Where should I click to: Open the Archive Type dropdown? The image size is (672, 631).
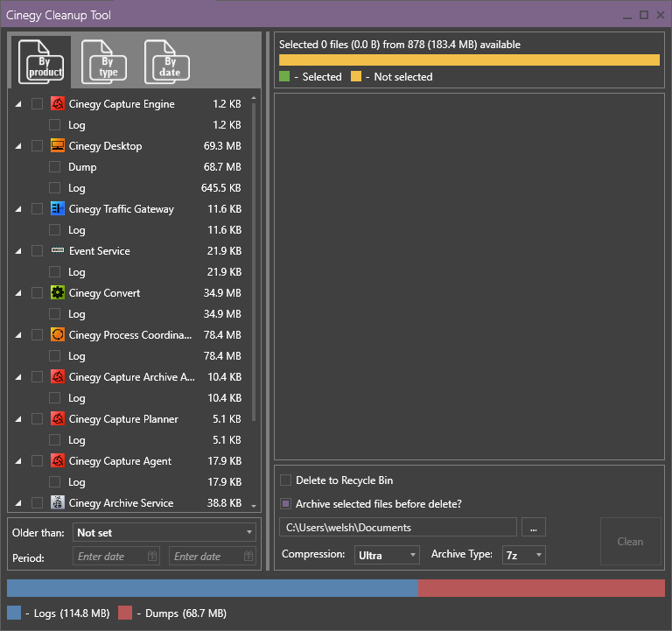pyautogui.click(x=524, y=555)
